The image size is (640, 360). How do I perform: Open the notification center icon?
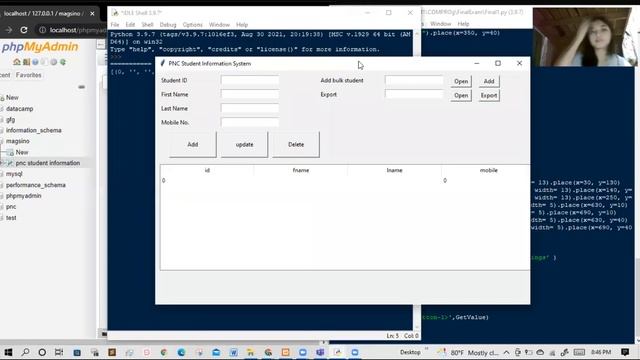point(625,352)
